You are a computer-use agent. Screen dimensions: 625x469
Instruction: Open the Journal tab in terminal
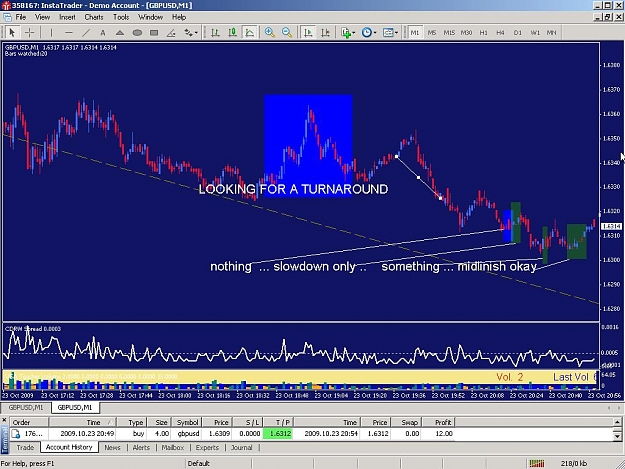coord(242,447)
